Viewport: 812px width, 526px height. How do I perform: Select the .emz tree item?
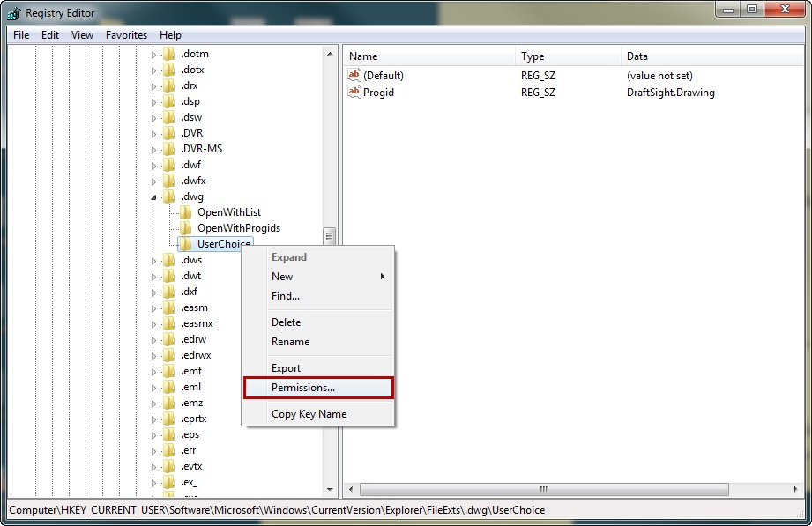(x=191, y=404)
